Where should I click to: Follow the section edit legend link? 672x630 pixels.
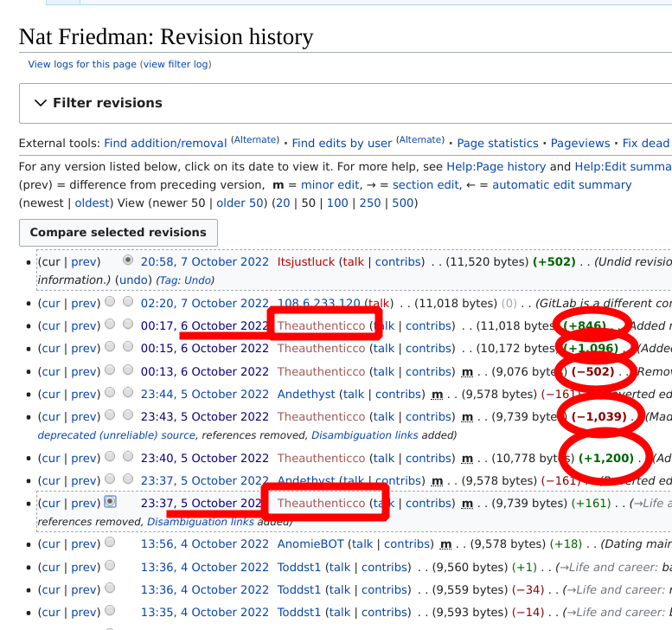pyautogui.click(x=426, y=185)
